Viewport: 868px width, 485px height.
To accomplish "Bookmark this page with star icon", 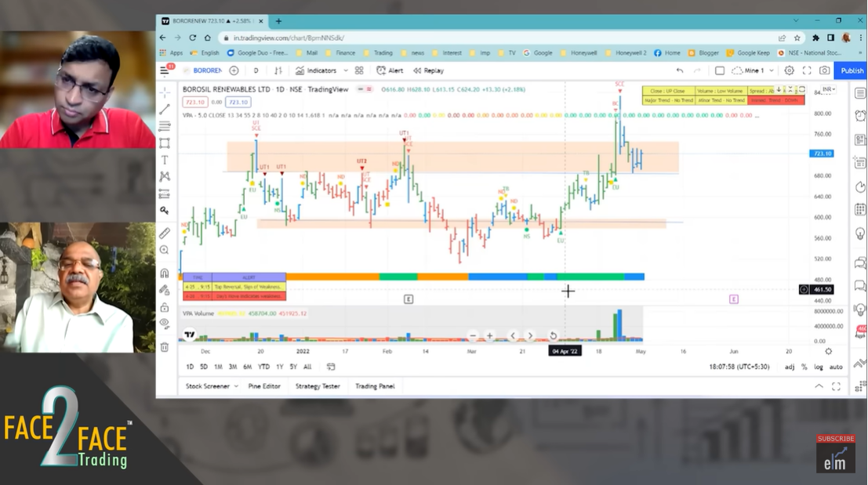I will pos(797,38).
